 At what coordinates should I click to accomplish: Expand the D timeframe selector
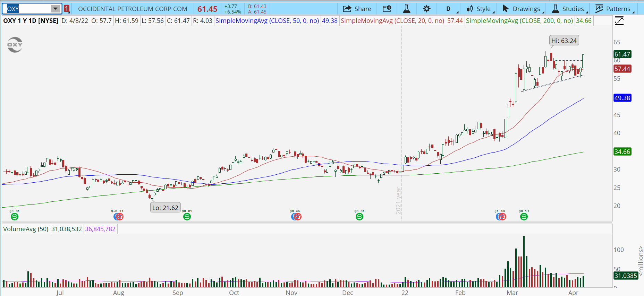[x=449, y=9]
